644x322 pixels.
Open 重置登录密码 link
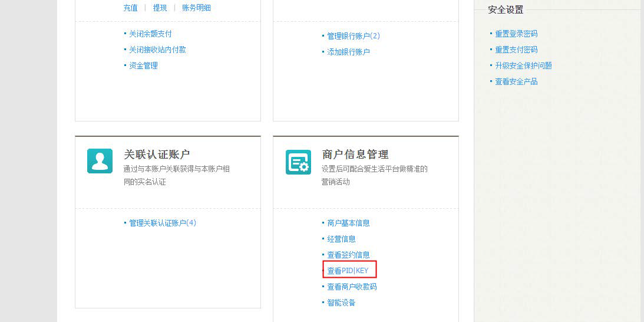click(x=516, y=34)
